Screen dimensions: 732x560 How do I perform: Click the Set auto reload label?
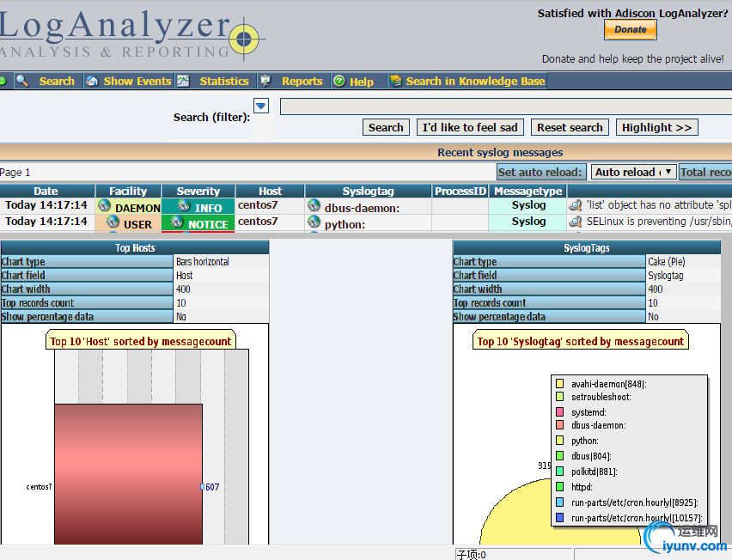coord(540,172)
